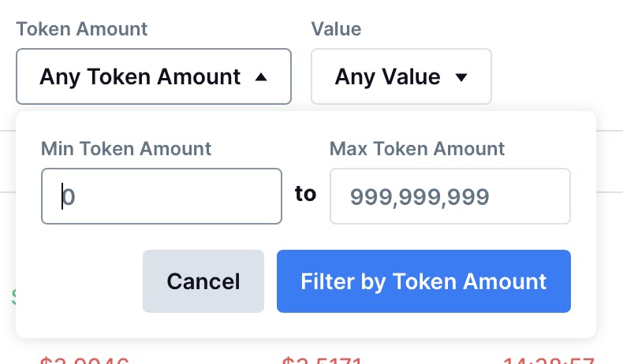Viewport: 623px width, 364px height.
Task: Click the Max Token Amount label
Action: (417, 149)
